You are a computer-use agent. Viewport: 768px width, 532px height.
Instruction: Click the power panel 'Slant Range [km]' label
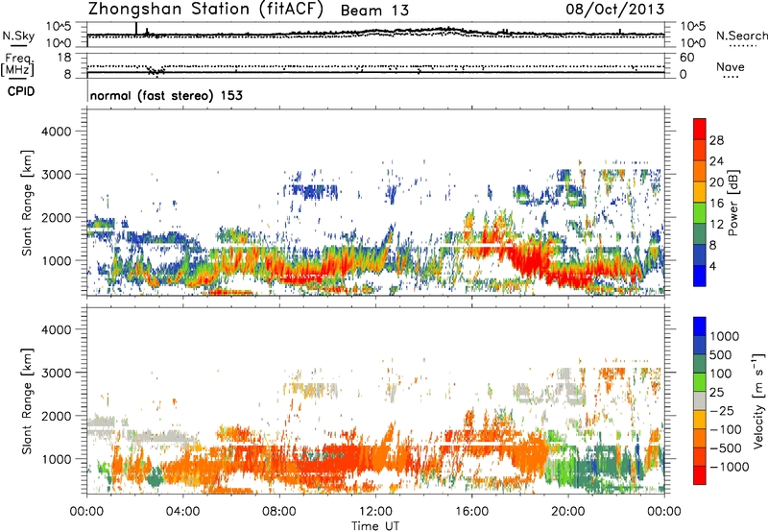pos(27,203)
